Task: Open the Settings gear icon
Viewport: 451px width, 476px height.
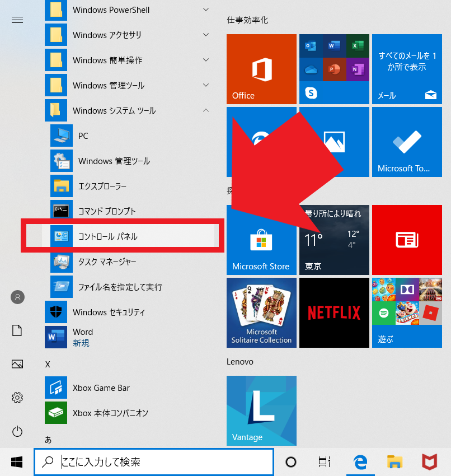Action: pos(17,398)
